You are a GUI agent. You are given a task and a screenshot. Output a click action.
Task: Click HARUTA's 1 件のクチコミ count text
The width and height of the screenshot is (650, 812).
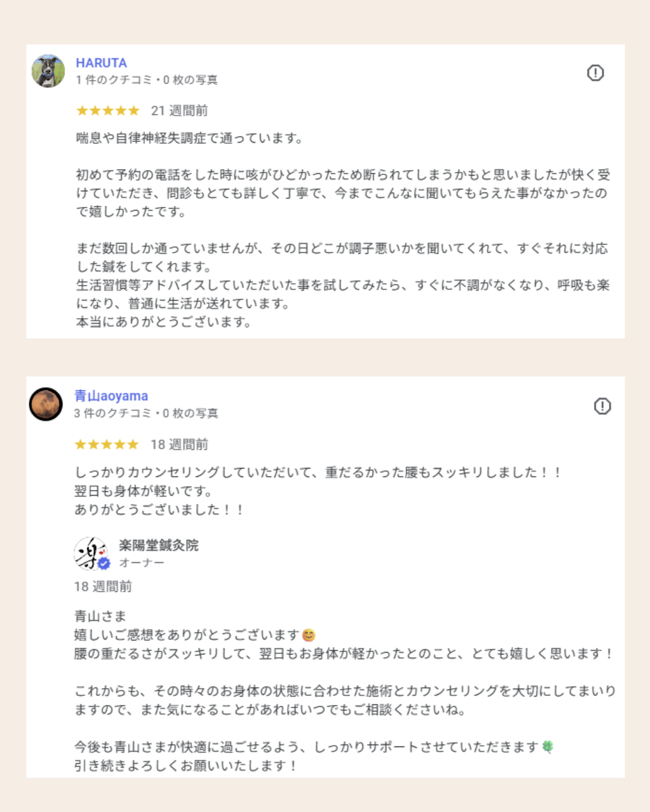[114, 80]
